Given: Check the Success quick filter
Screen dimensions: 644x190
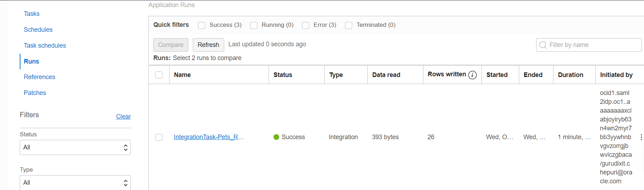Looking at the screenshot, I should coord(202,25).
